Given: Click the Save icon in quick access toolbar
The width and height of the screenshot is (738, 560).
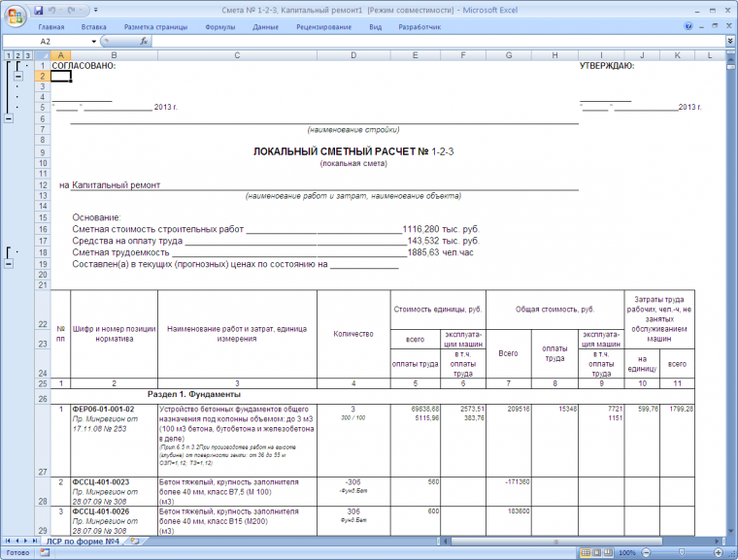Looking at the screenshot, I should tap(39, 9).
